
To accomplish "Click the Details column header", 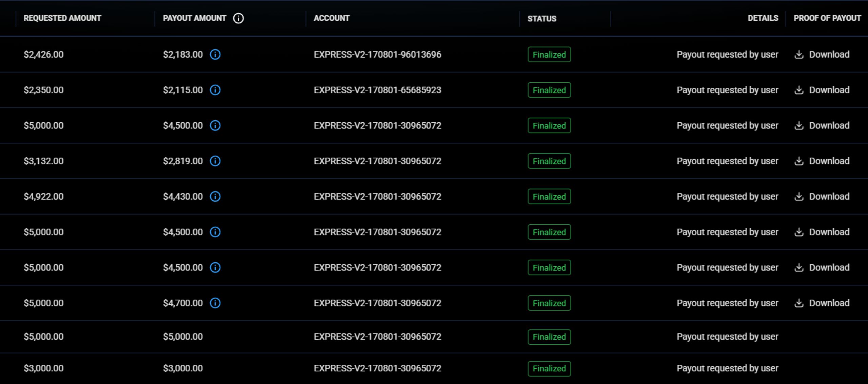I will (763, 18).
